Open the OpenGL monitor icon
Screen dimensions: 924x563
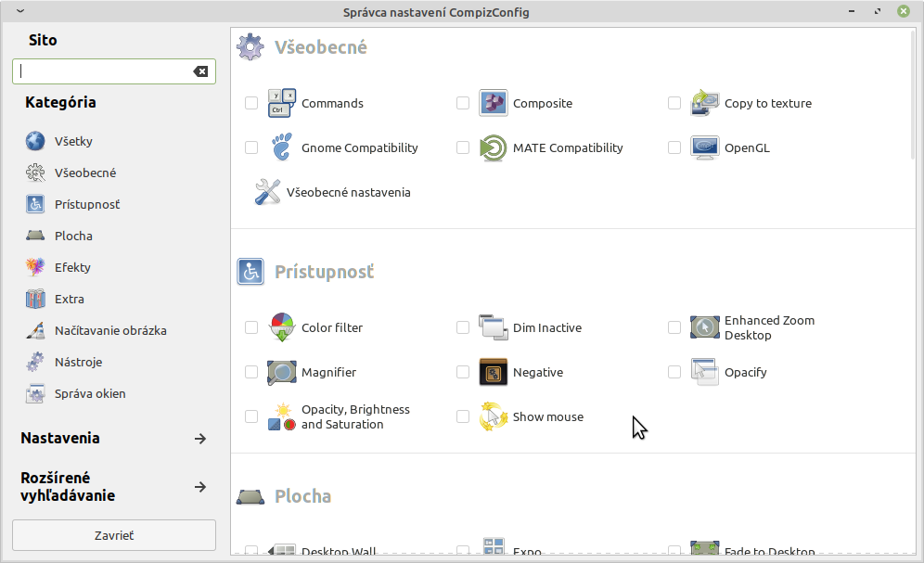pyautogui.click(x=705, y=147)
